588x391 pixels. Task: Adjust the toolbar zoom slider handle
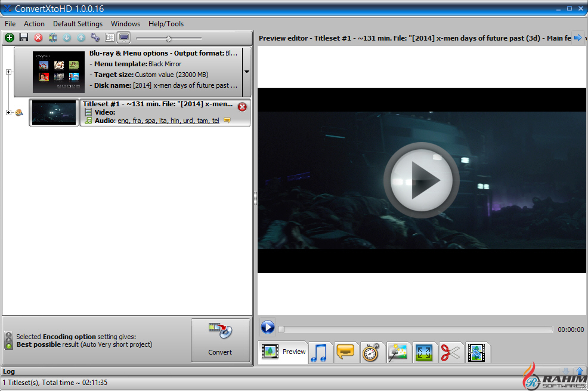169,39
